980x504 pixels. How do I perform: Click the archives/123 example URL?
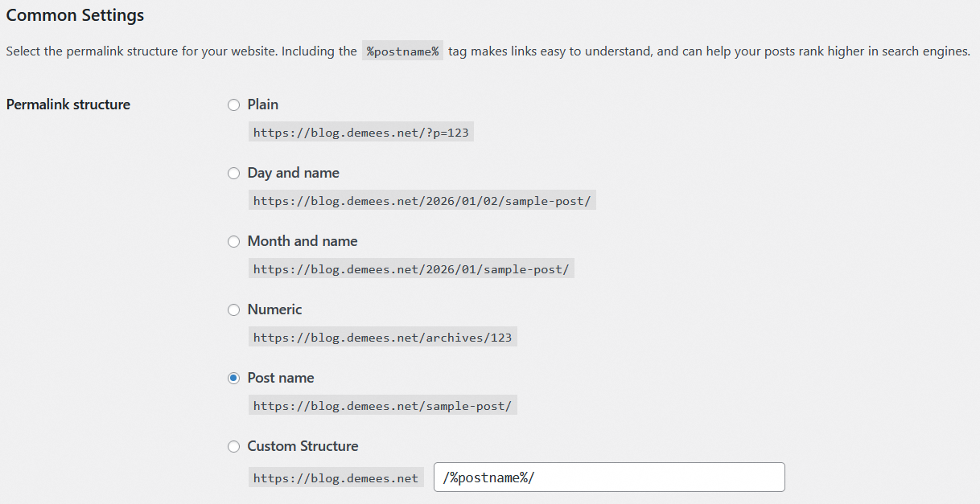click(382, 338)
